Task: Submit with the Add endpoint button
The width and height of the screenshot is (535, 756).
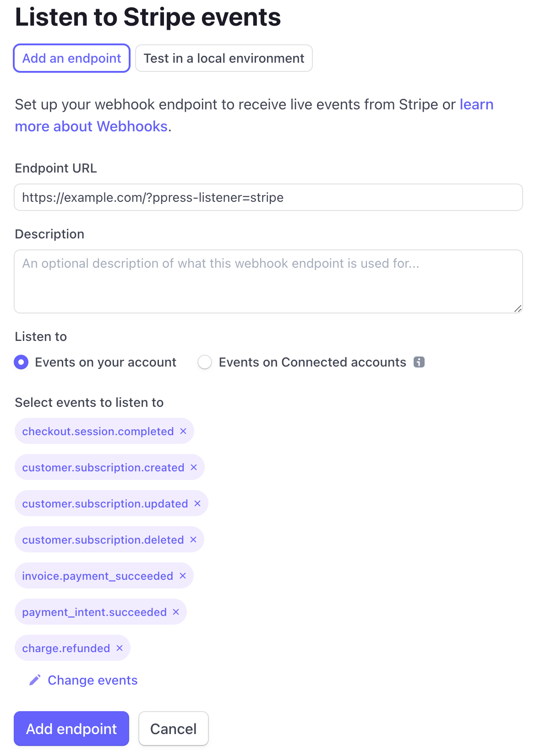Action: (71, 729)
